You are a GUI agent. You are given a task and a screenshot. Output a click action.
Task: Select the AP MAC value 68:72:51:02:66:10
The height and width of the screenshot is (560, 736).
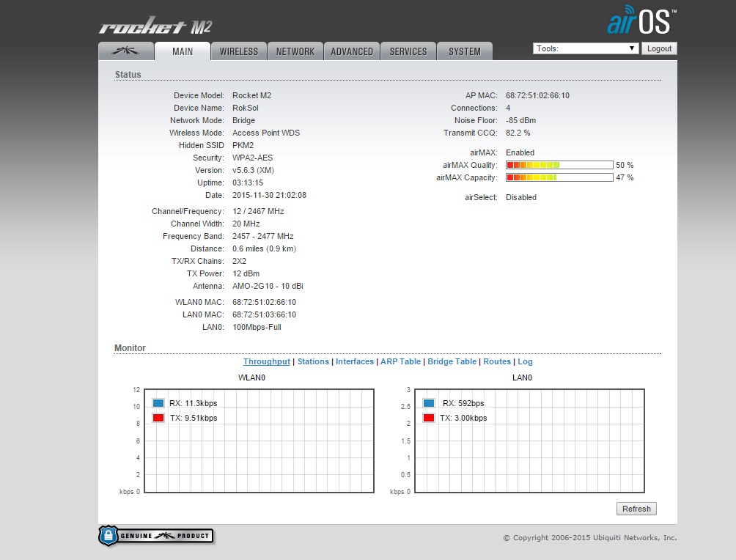pyautogui.click(x=537, y=95)
